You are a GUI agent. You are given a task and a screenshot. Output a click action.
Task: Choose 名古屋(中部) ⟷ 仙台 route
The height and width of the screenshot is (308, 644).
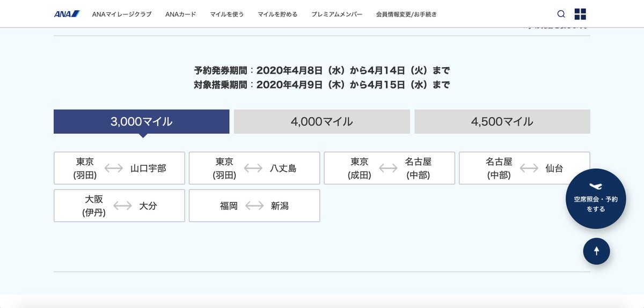(524, 168)
